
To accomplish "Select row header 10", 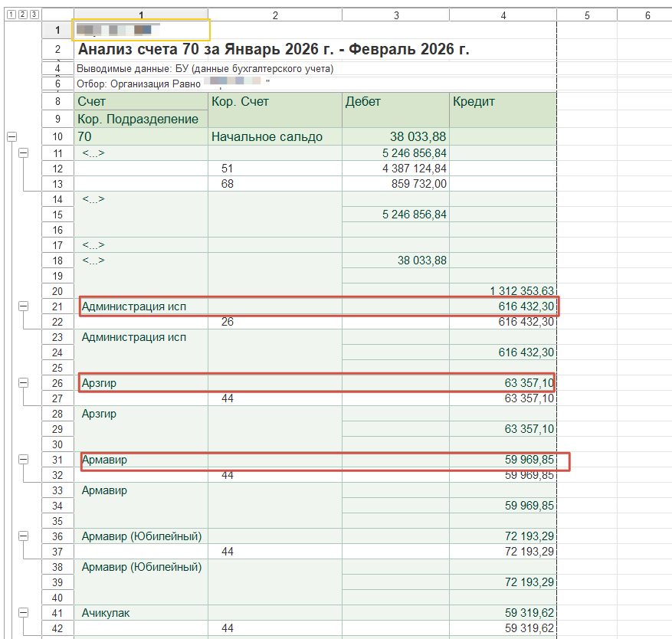I will (58, 136).
